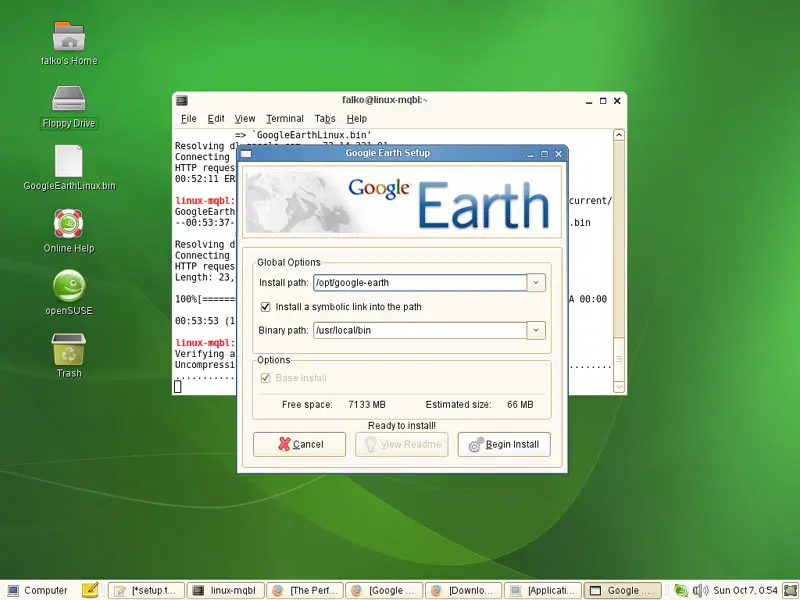The width and height of the screenshot is (800, 600).
Task: Click the terminal window icon in title bar
Action: coord(182,101)
